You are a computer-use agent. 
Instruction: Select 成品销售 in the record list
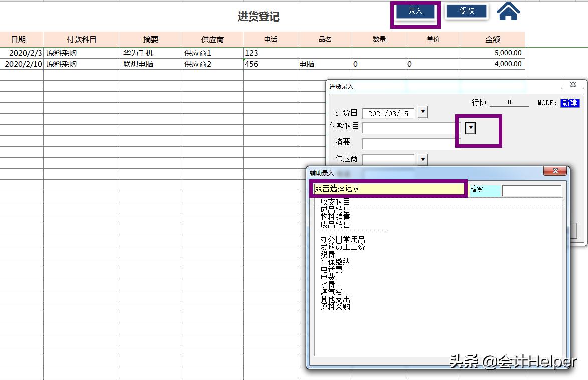[335, 211]
